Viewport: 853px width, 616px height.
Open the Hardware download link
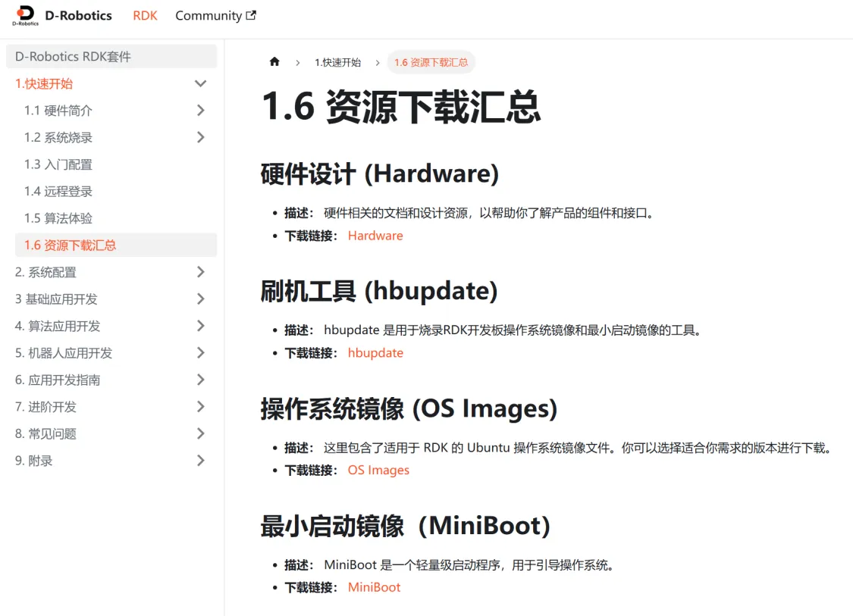[x=375, y=236]
